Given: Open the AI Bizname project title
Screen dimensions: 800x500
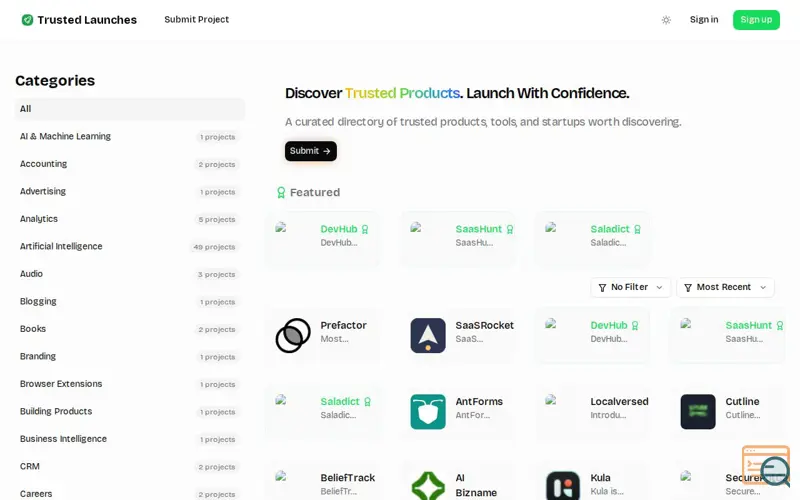Looking at the screenshot, I should [x=476, y=485].
